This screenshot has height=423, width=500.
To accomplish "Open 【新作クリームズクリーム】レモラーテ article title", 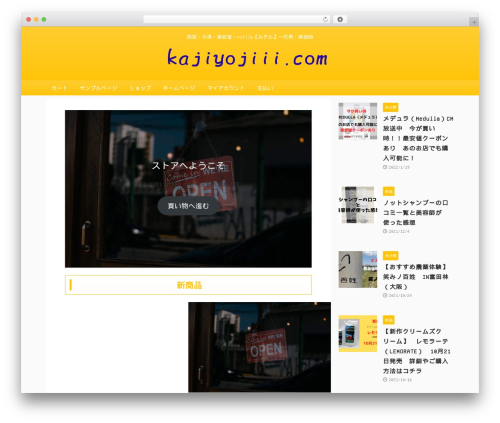I will click(416, 351).
